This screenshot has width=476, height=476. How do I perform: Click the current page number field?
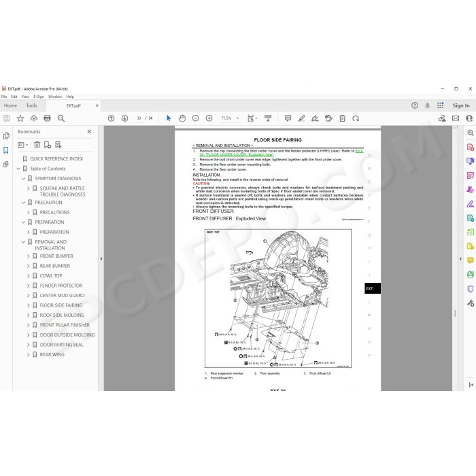coord(139,118)
